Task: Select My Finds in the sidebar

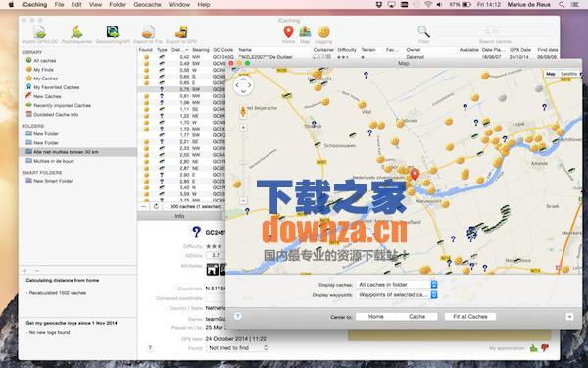Action: 43,70
